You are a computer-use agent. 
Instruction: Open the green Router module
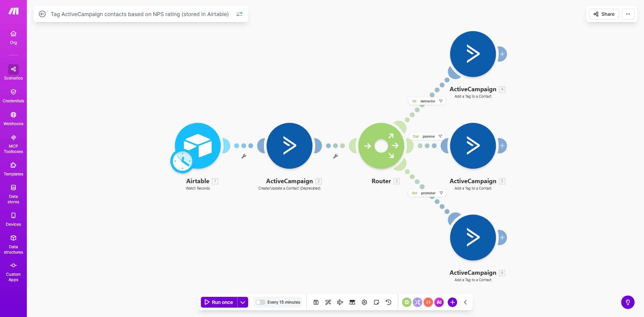381,146
